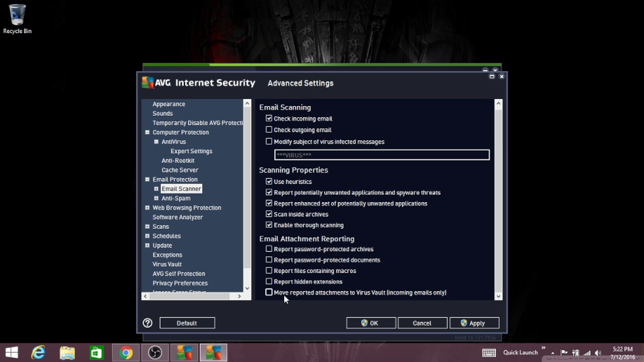The width and height of the screenshot is (644, 362).
Task: Toggle Scan inside archives checkbox
Action: pos(269,214)
